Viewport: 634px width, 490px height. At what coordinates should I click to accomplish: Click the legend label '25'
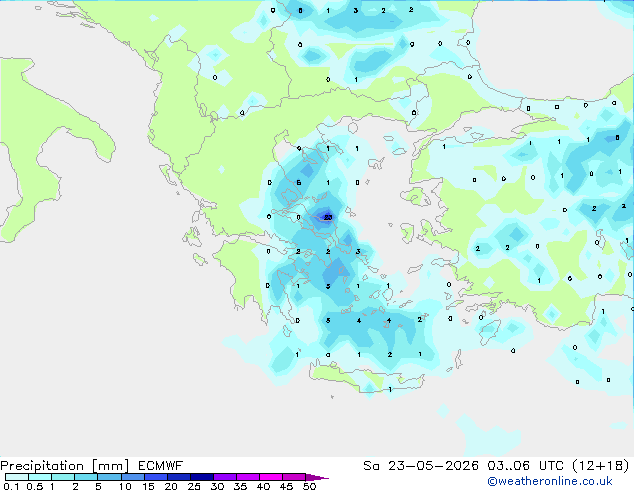coord(194,486)
